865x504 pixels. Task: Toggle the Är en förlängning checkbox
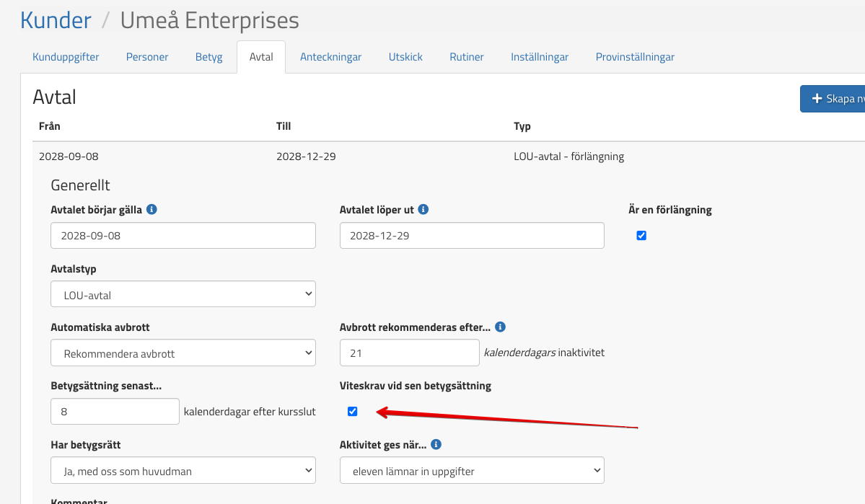[641, 236]
